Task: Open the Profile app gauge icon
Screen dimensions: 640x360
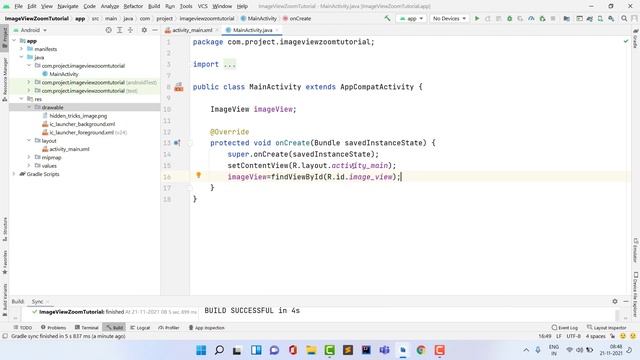Action: pos(531,18)
